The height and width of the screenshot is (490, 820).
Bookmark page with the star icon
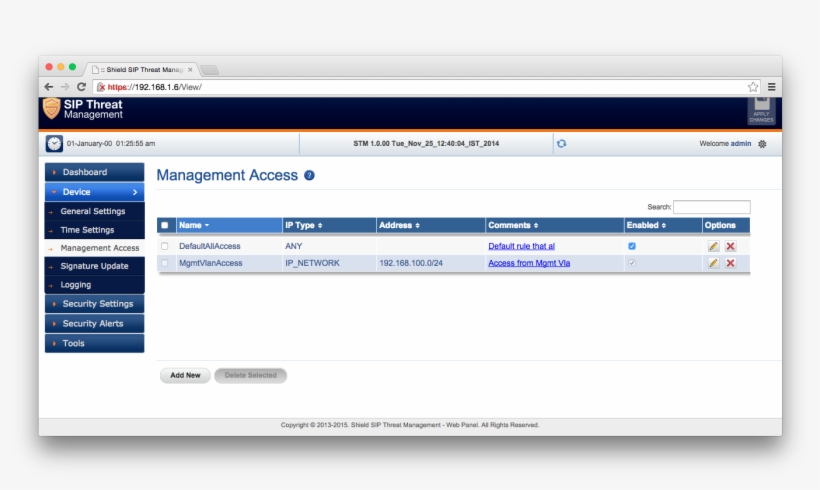[753, 87]
